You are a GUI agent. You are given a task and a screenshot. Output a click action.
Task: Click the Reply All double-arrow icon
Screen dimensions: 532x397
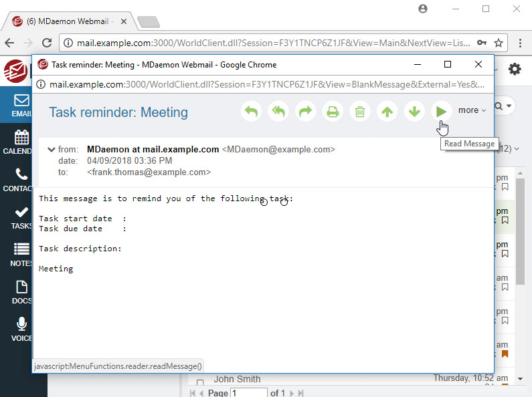tap(278, 111)
